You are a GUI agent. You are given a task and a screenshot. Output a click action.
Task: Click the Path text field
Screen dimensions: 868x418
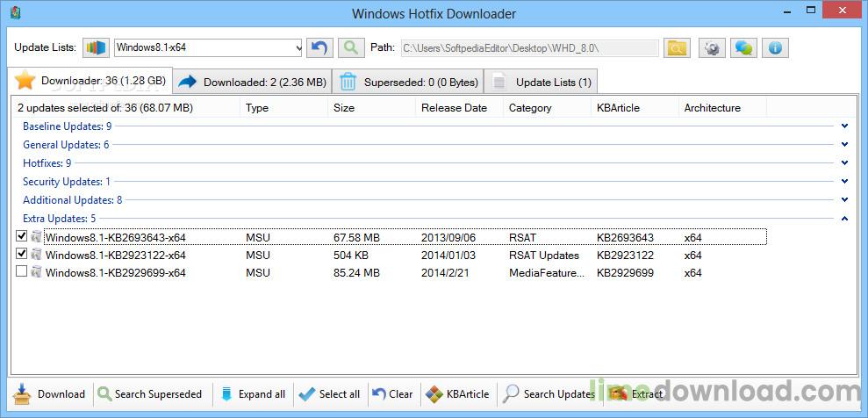529,48
